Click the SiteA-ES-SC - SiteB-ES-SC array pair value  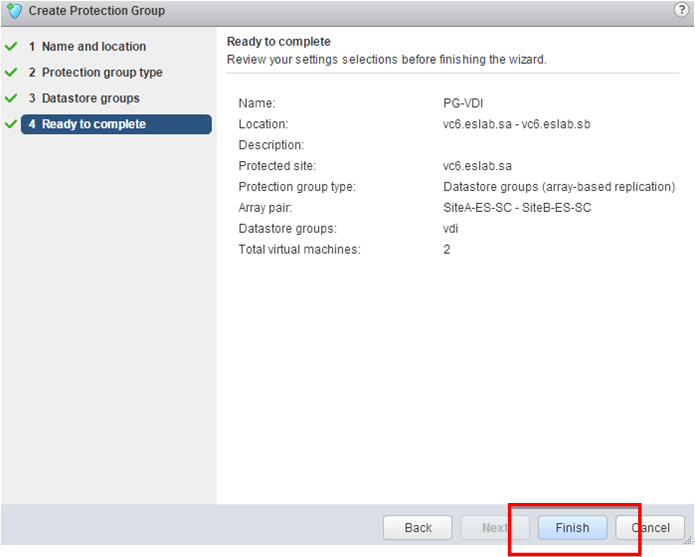click(517, 208)
